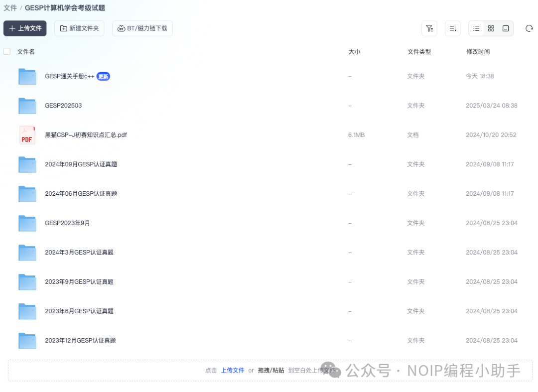538x392 pixels.
Task: Click the 更新 badge on GESP通关手册c++
Action: pos(103,77)
